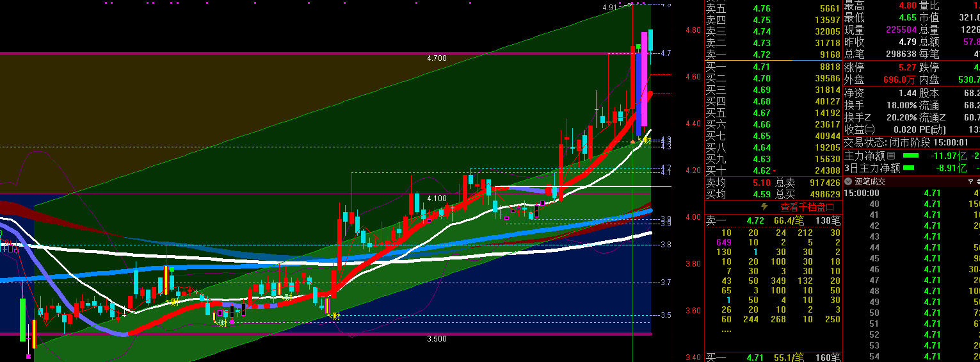Click the 3.80 price axis label

pyautogui.click(x=693, y=264)
